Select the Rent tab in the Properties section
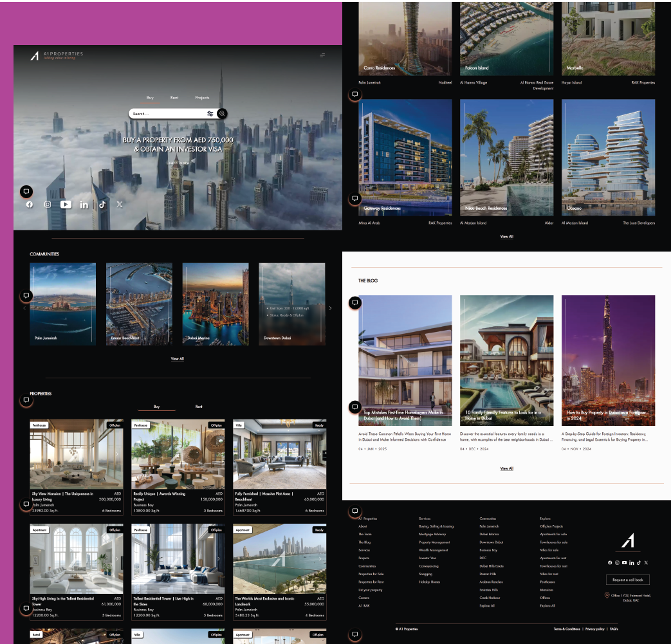Screen dimensions: 671x644 (x=199, y=407)
